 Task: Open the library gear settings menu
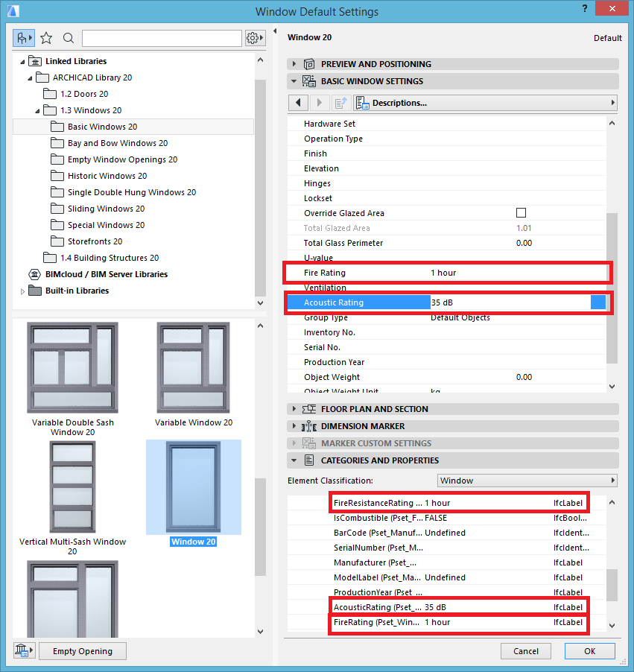255,38
